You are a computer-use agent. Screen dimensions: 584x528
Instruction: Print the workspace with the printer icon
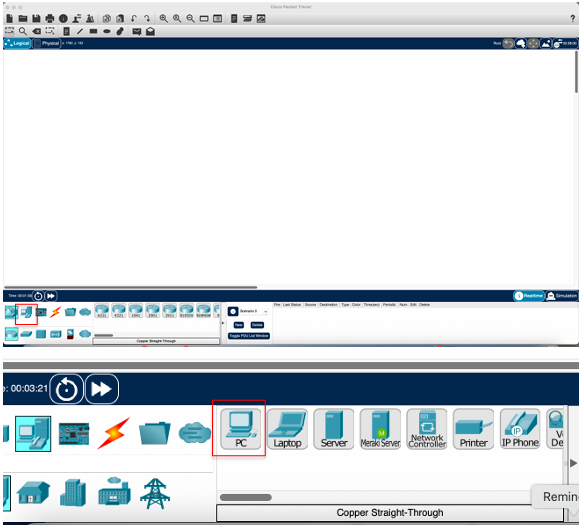50,18
